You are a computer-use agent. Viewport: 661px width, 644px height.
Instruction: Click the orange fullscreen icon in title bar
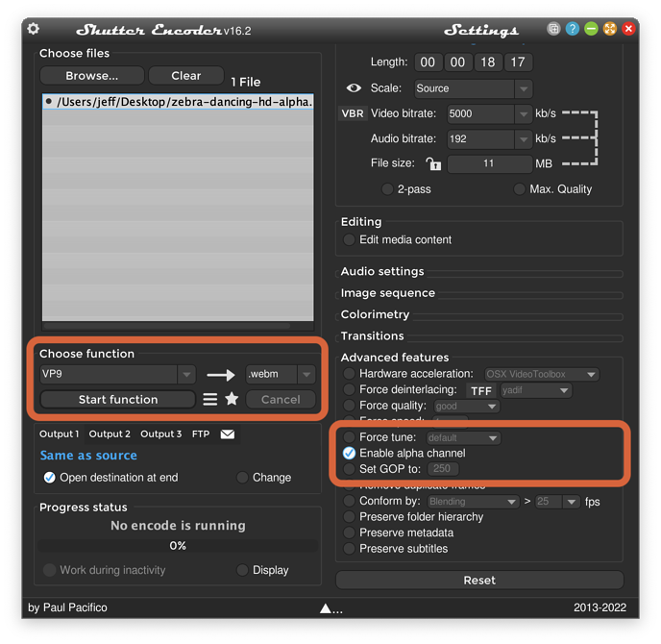[x=609, y=29]
